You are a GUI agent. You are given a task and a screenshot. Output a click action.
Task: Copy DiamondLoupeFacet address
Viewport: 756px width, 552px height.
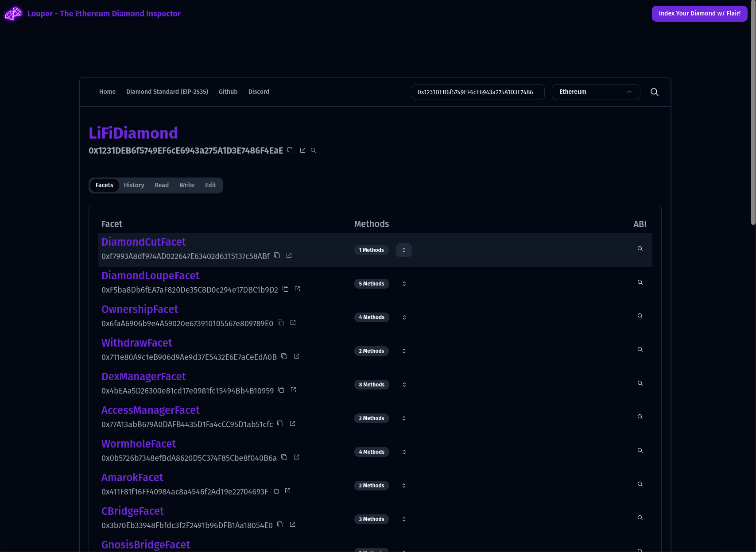click(286, 289)
